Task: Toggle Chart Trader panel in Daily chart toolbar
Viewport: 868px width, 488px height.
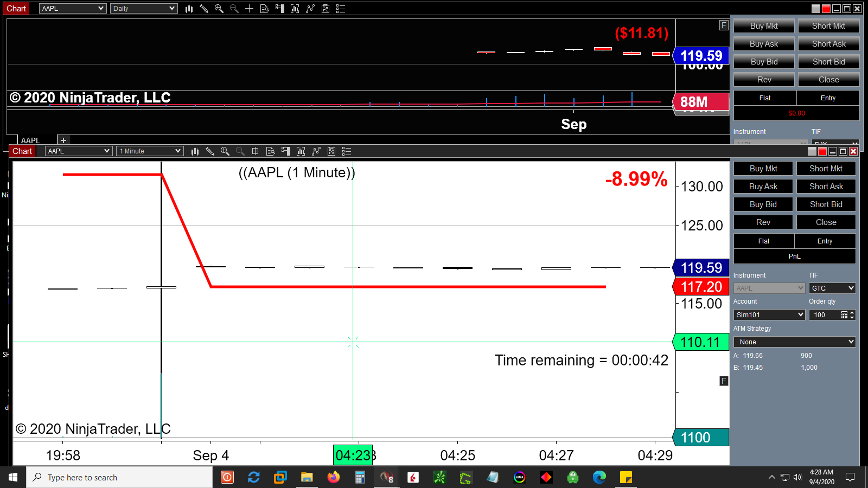Action: pos(280,9)
